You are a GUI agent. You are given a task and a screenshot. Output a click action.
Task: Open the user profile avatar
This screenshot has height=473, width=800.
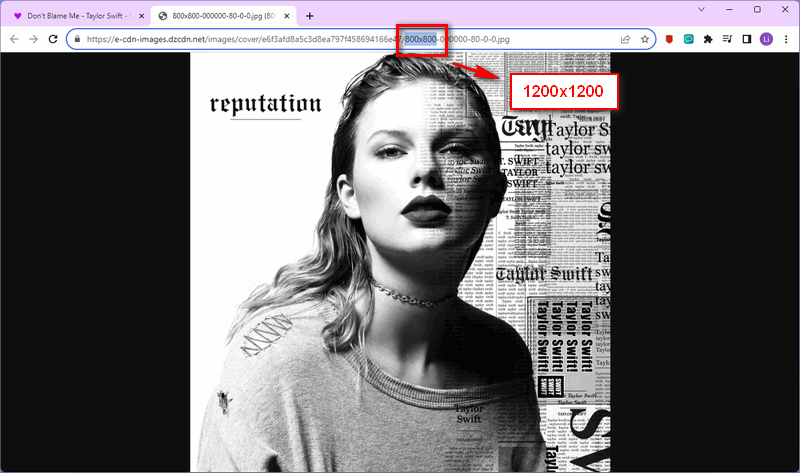point(766,39)
